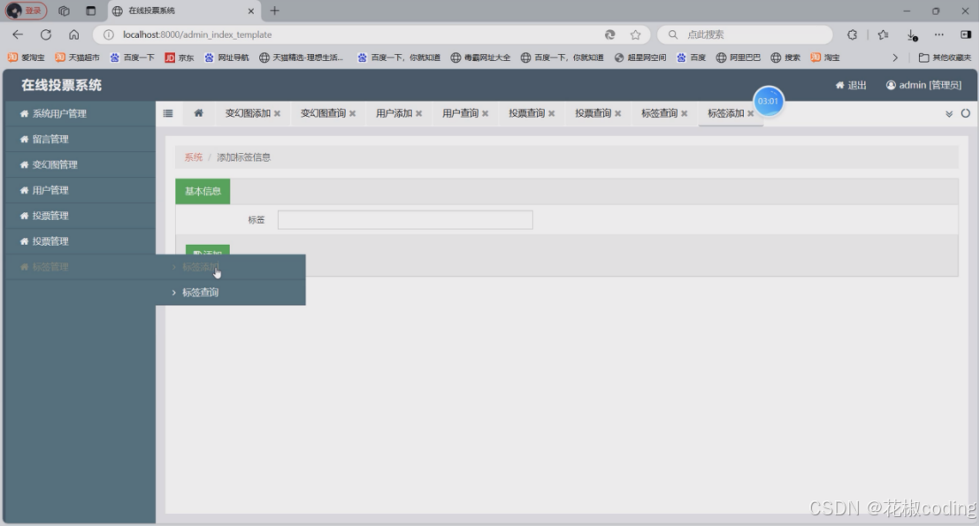This screenshot has height=526, width=980.
Task: Click the 登录 profile button
Action: click(x=27, y=11)
